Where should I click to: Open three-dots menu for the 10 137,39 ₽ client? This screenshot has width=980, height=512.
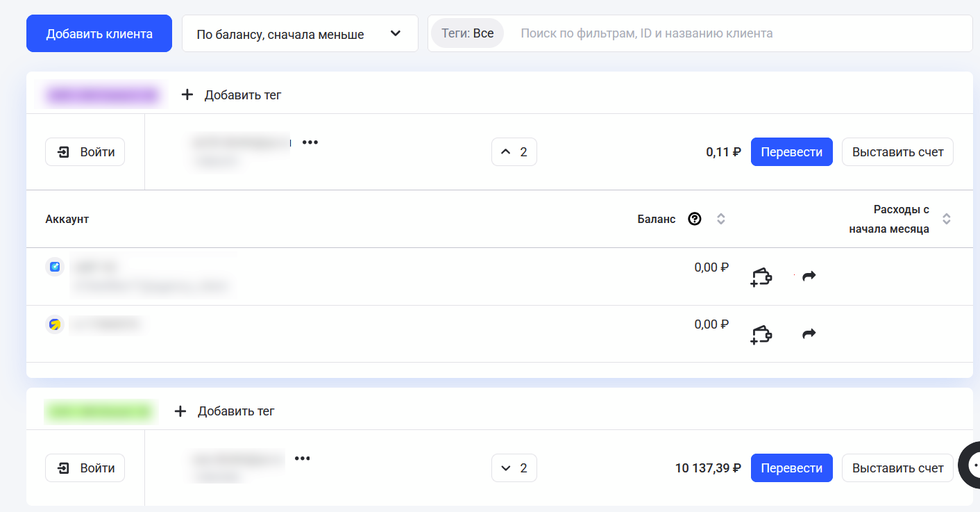pyautogui.click(x=301, y=459)
